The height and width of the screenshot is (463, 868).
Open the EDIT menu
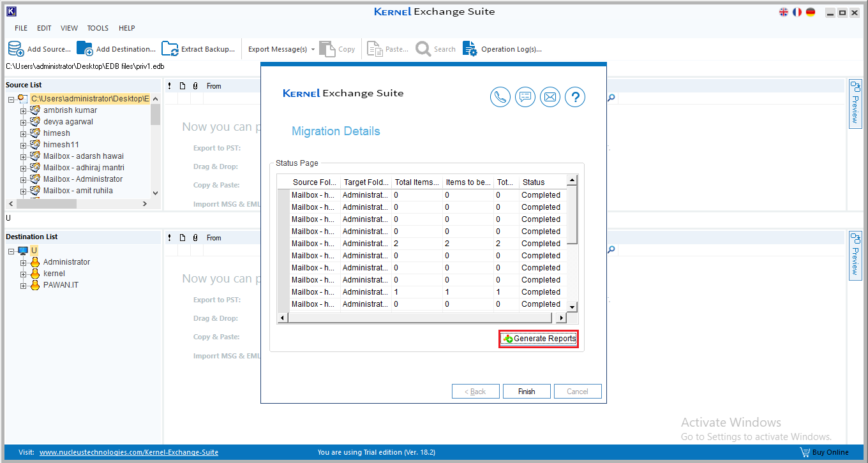(44, 28)
